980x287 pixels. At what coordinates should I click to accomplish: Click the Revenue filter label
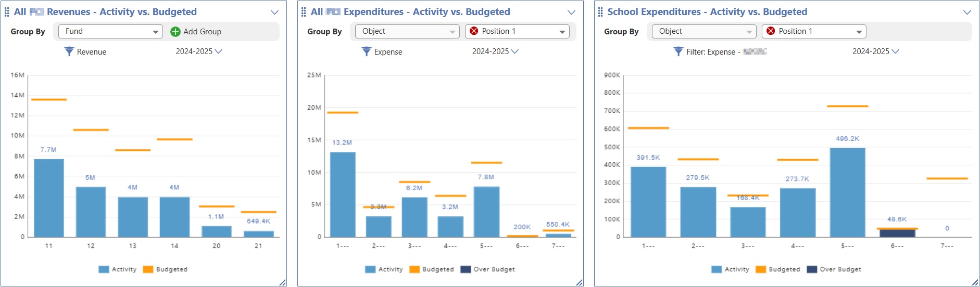point(92,52)
